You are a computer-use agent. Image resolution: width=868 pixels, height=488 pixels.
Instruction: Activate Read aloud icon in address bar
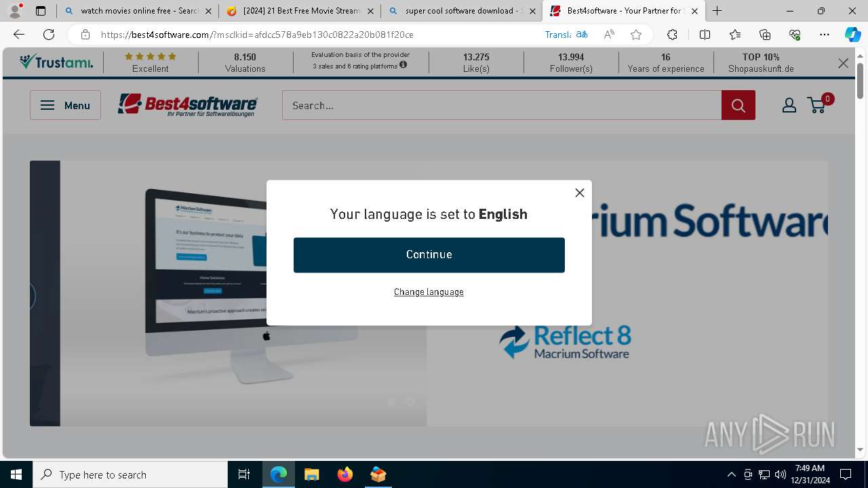609,35
